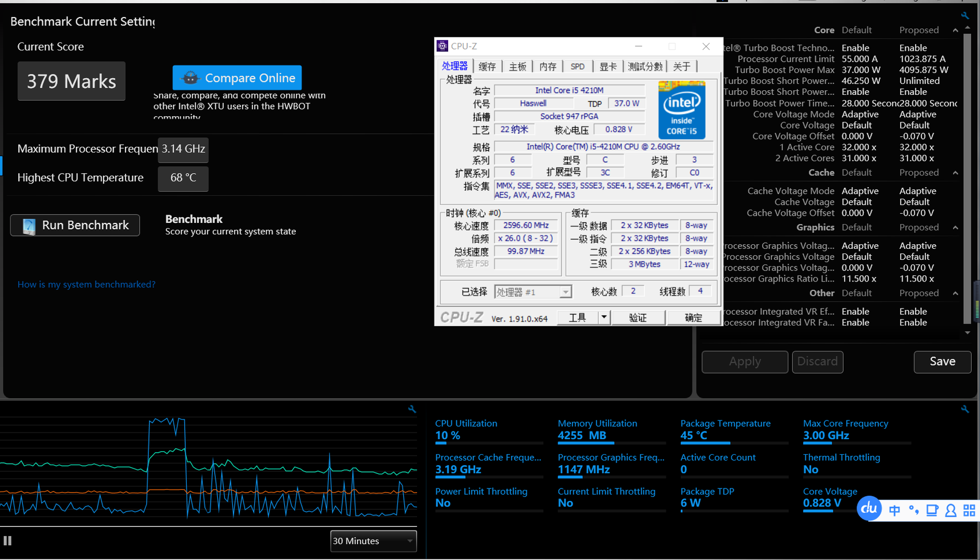Select the Cache Voltage Offset proposed value
This screenshot has height=560, width=980.
[917, 213]
